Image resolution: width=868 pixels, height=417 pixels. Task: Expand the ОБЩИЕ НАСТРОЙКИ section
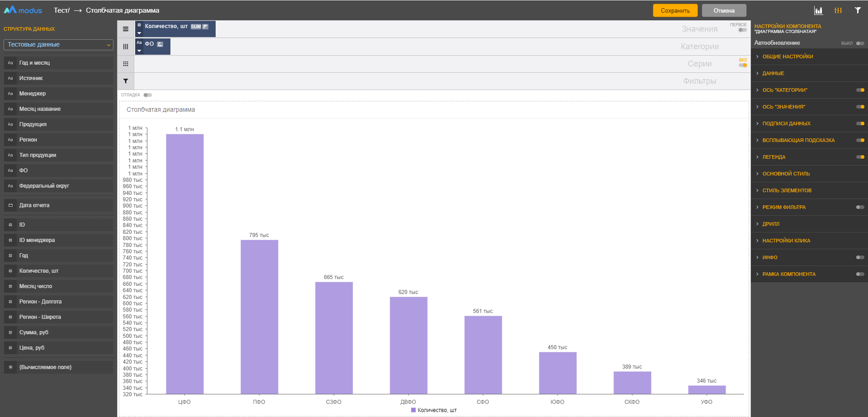pyautogui.click(x=788, y=57)
